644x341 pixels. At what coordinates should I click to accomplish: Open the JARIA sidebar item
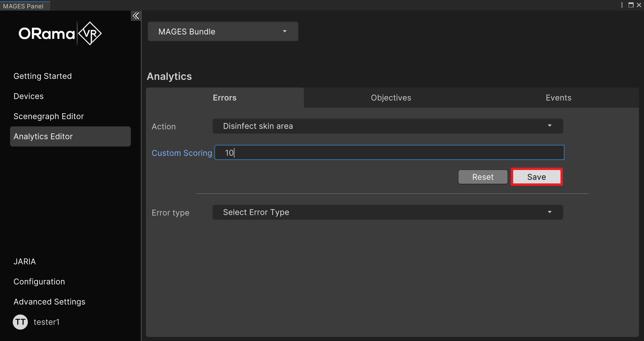(x=24, y=262)
